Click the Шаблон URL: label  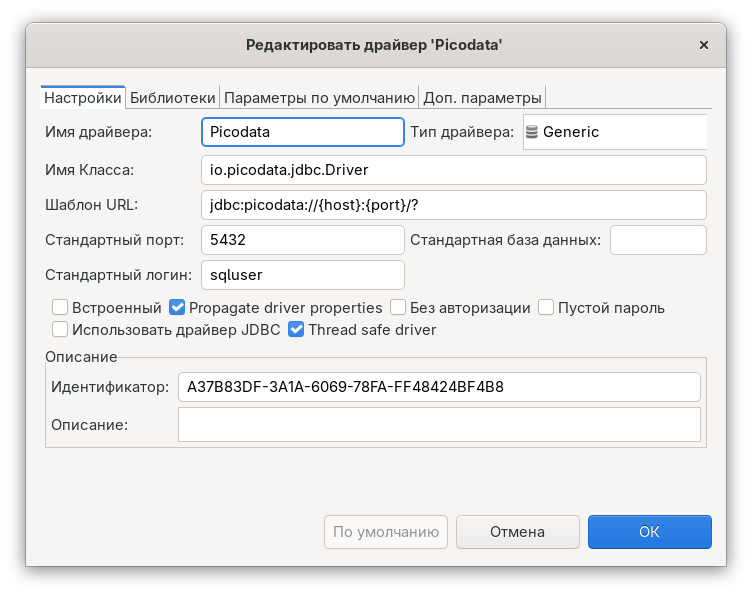(x=92, y=205)
